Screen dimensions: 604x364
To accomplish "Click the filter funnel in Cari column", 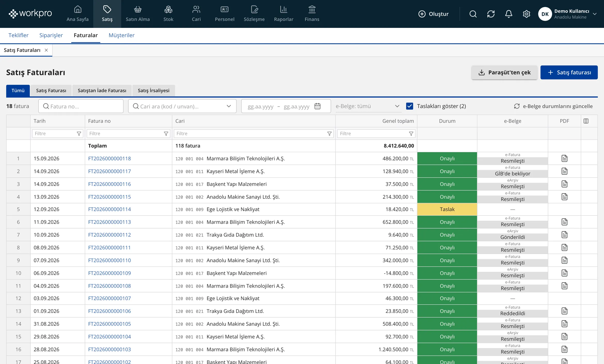I will (x=329, y=133).
